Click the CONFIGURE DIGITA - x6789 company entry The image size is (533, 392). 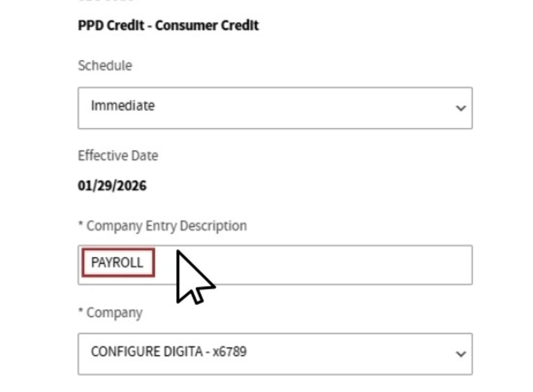170,352
